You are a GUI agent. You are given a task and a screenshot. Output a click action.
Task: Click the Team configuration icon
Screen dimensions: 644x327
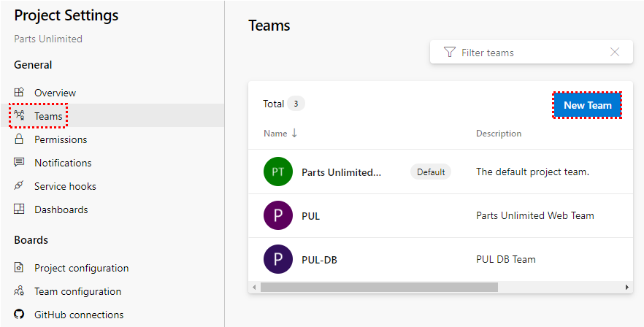click(x=19, y=291)
